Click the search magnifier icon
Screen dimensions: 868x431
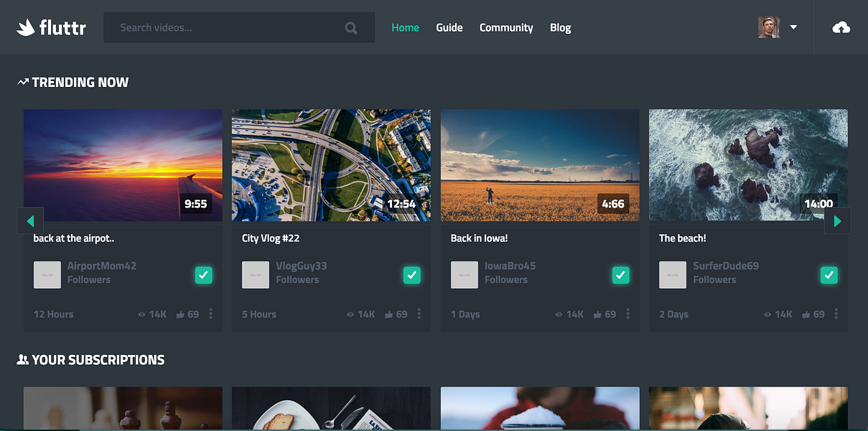[351, 28]
